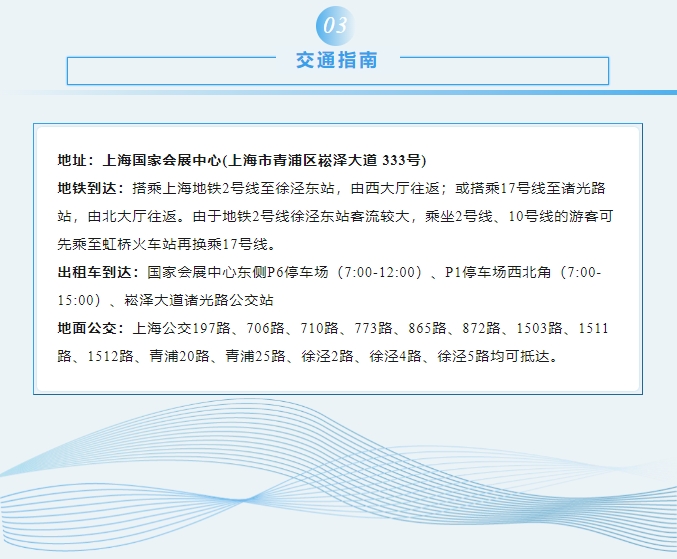677x559 pixels.
Task: Select bus route 773路
Action: point(373,328)
